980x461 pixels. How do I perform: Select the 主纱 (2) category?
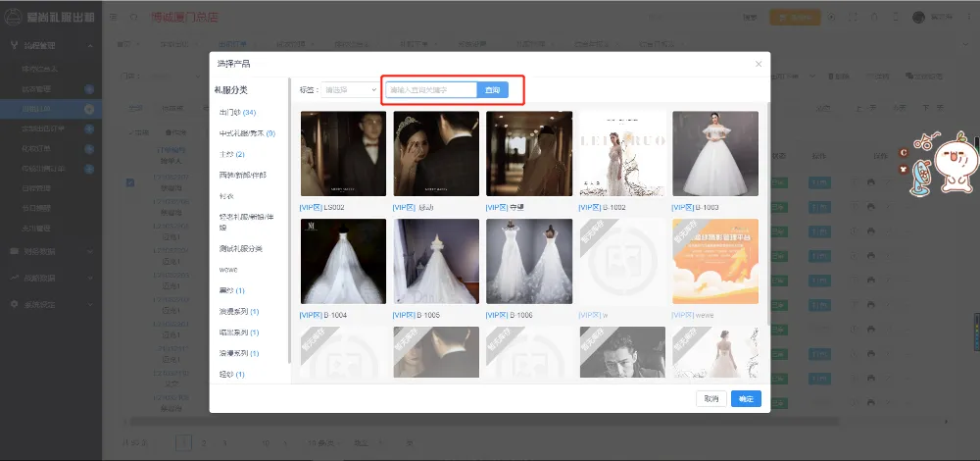tap(232, 154)
